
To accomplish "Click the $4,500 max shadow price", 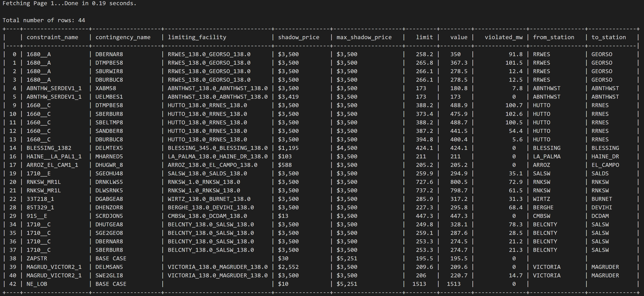I will 346,148.
